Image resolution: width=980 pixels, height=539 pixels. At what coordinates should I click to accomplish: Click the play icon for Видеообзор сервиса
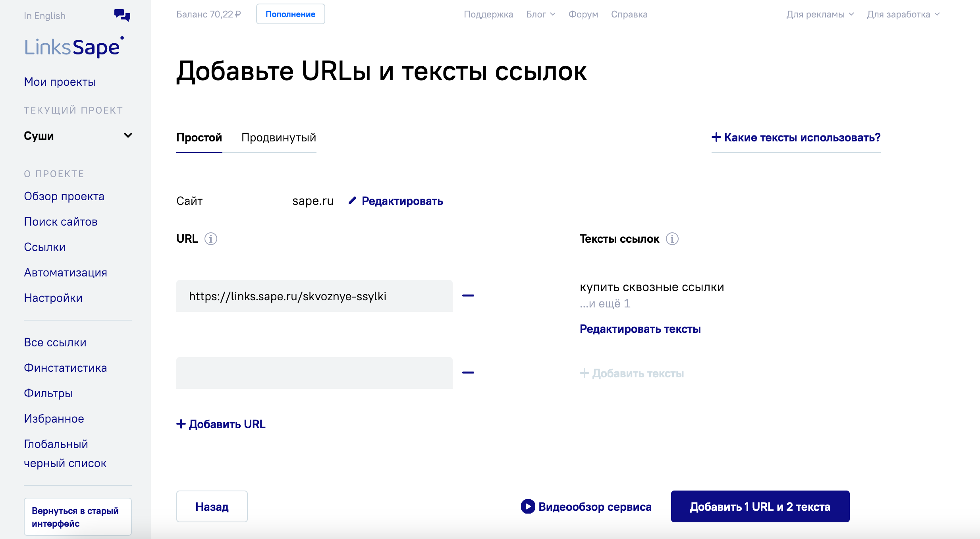[x=528, y=506]
